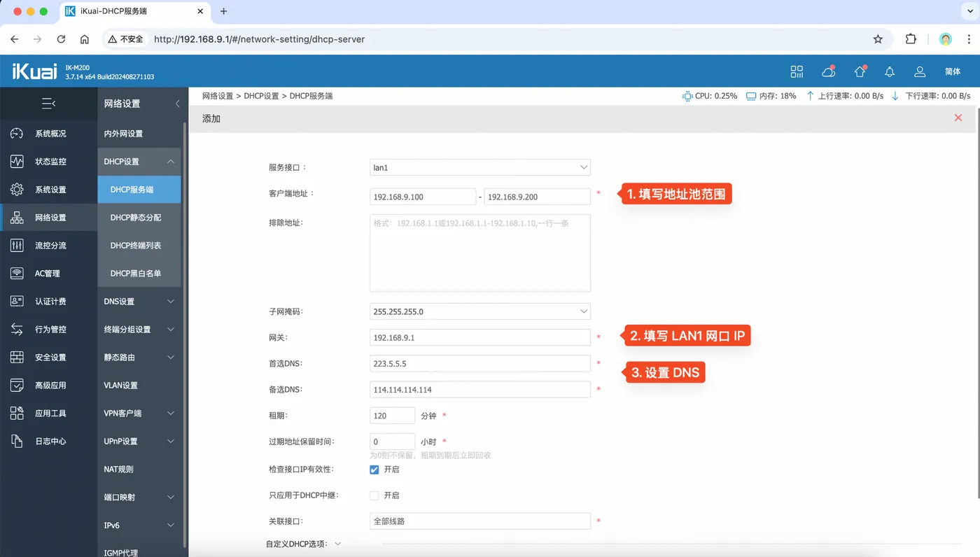The image size is (980, 557).
Task: Click the 备选DNS 114.114.114.114 field
Action: [x=480, y=389]
